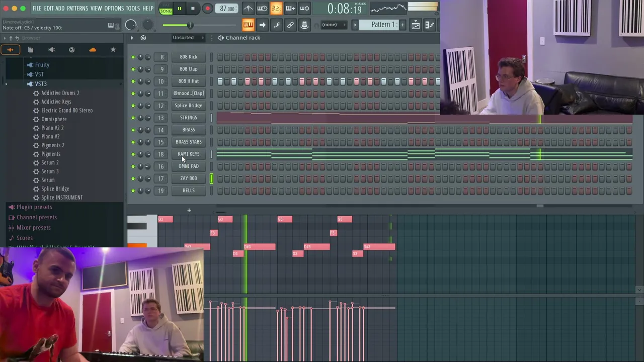The height and width of the screenshot is (362, 644).
Task: Mute the 808 Kick channel
Action: [133, 57]
